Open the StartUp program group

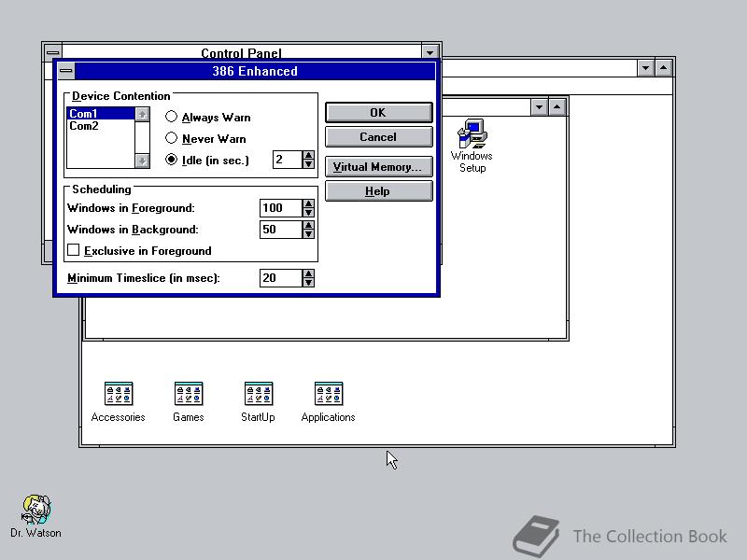[259, 402]
